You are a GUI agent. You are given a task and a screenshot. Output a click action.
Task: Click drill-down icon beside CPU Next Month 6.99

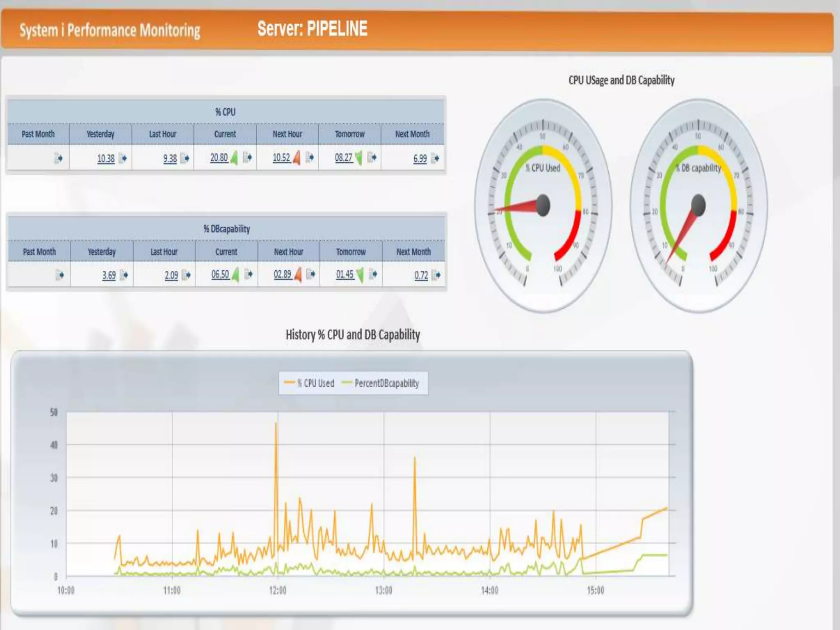point(435,158)
